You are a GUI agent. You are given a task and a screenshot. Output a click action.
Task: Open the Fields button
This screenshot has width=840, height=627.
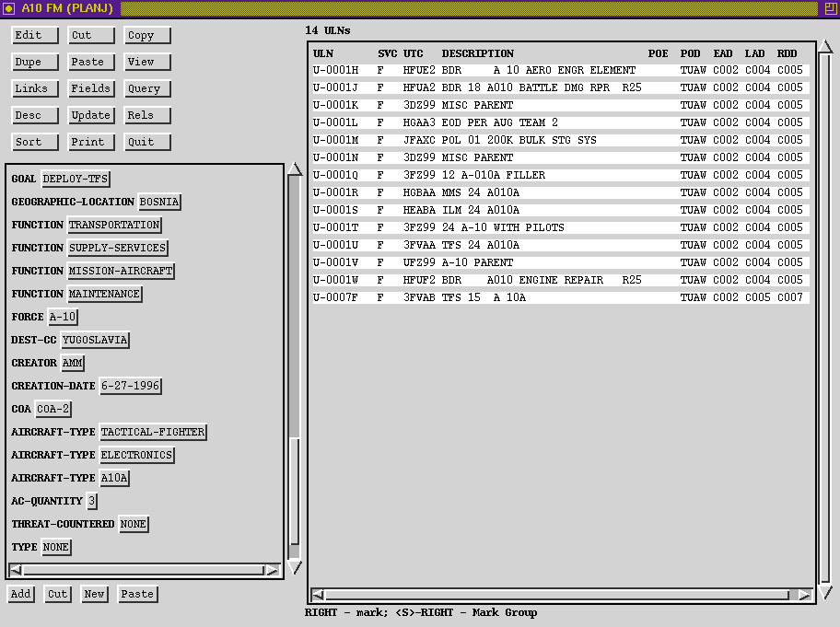tap(91, 88)
